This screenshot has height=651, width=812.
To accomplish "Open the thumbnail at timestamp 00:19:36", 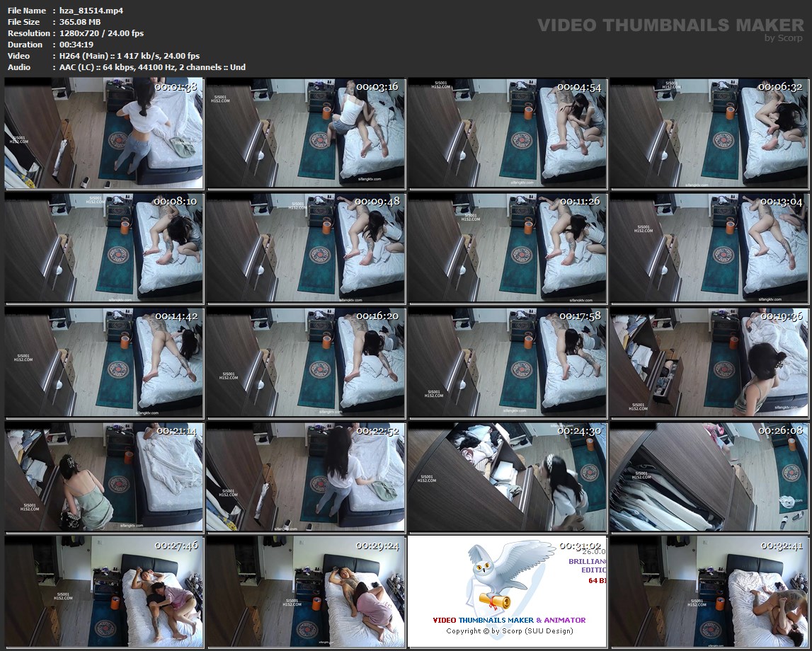I will 709,362.
